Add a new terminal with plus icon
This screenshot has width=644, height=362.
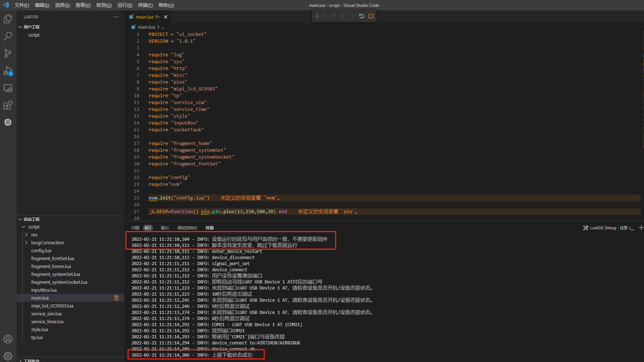[641, 228]
